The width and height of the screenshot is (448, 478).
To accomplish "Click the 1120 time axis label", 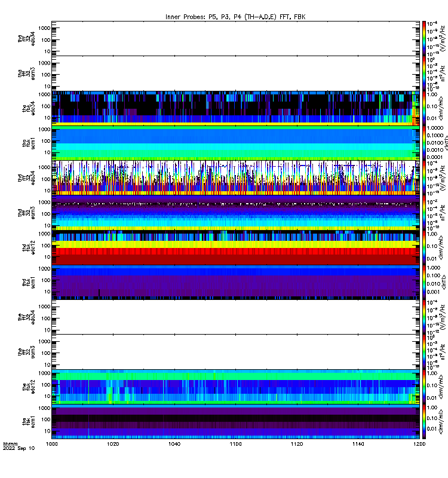I will click(x=297, y=444).
